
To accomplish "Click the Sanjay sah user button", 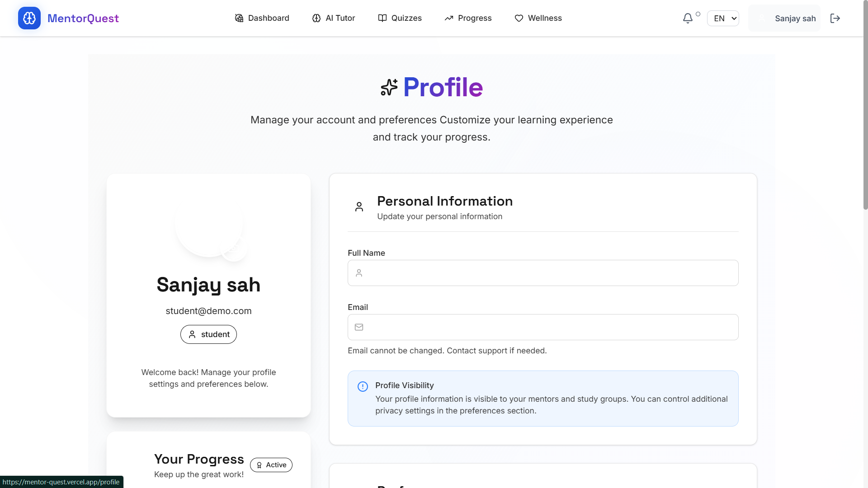I will pyautogui.click(x=784, y=18).
